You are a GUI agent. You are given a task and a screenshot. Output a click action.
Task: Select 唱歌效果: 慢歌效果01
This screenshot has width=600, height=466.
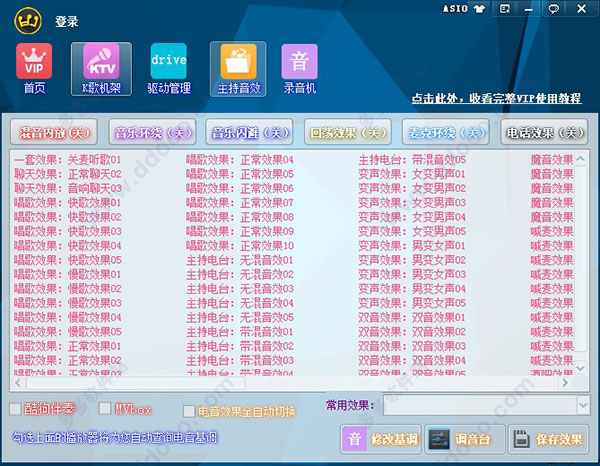(x=67, y=274)
